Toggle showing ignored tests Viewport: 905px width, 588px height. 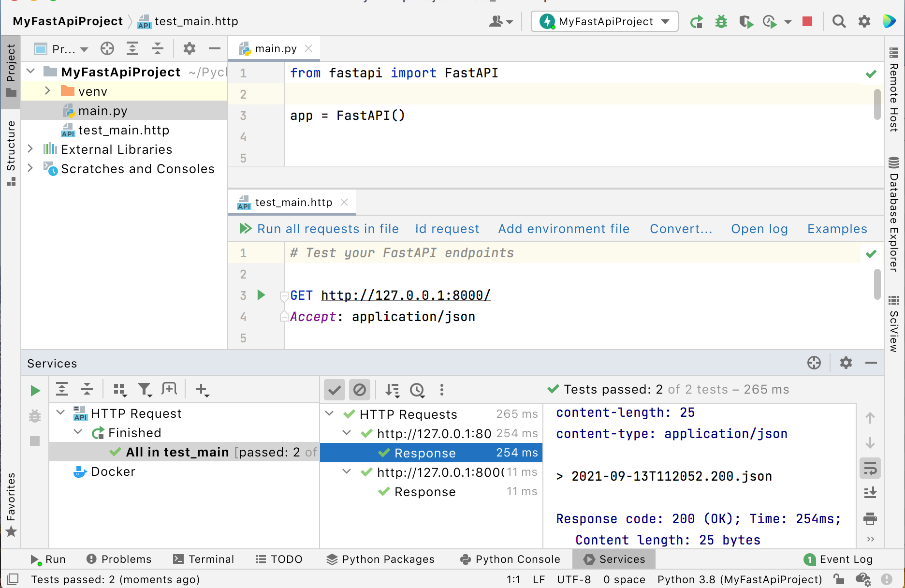coord(360,390)
